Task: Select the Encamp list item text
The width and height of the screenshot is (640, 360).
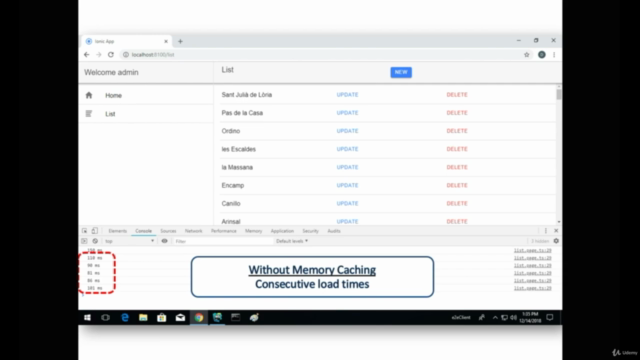Action: (x=233, y=185)
